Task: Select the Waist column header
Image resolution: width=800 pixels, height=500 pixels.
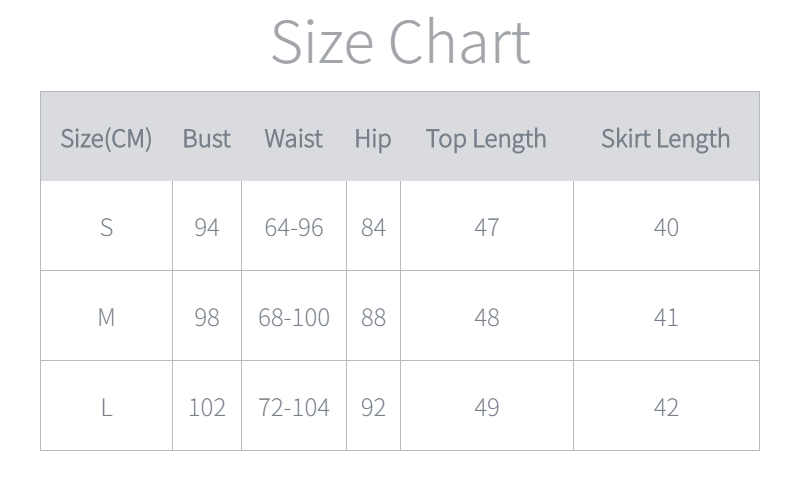Action: (293, 138)
